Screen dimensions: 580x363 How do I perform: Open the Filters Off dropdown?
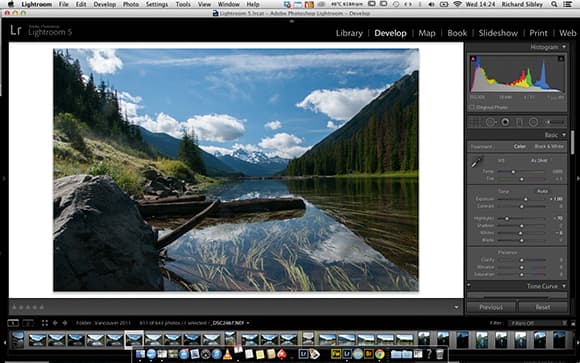(537, 323)
